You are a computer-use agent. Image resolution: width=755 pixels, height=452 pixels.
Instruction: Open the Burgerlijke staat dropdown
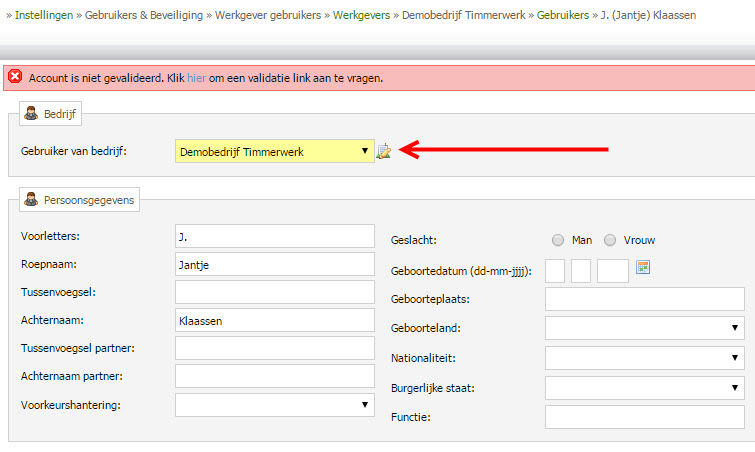click(645, 387)
